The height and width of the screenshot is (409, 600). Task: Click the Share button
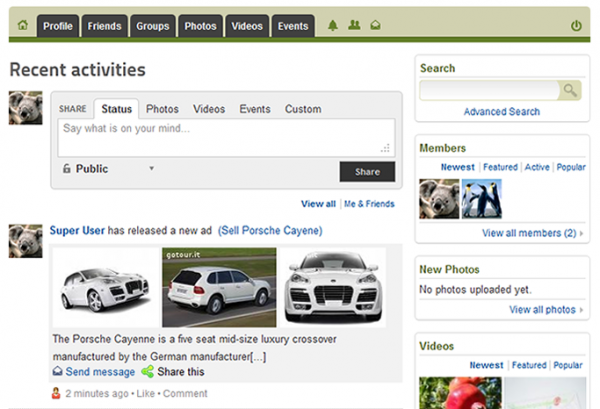(367, 172)
